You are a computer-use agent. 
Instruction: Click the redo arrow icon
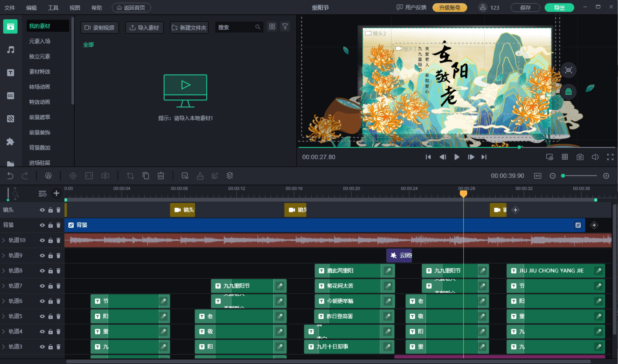[x=25, y=175]
